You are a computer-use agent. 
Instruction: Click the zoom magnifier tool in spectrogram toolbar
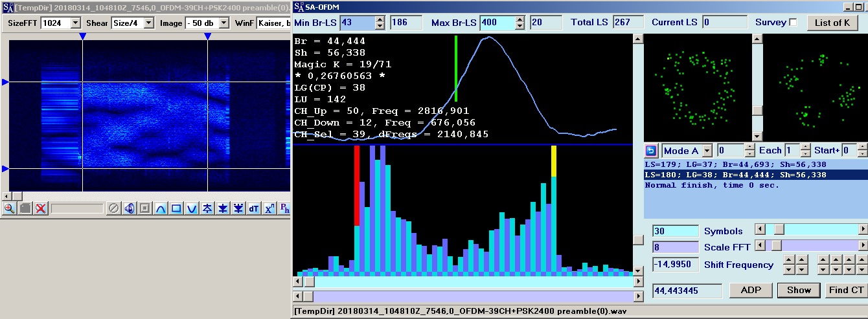[x=10, y=208]
